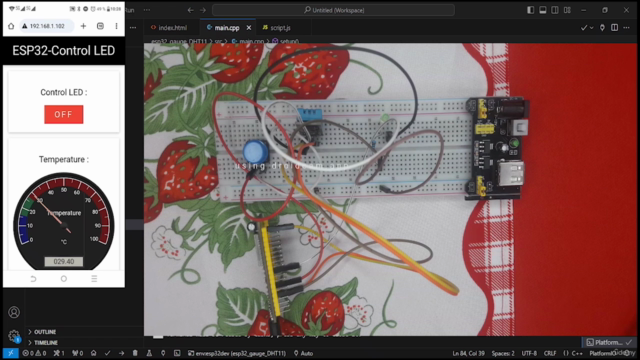640x360 pixels.
Task: Open the remote window status bar button
Action: pyautogui.click(x=11, y=353)
